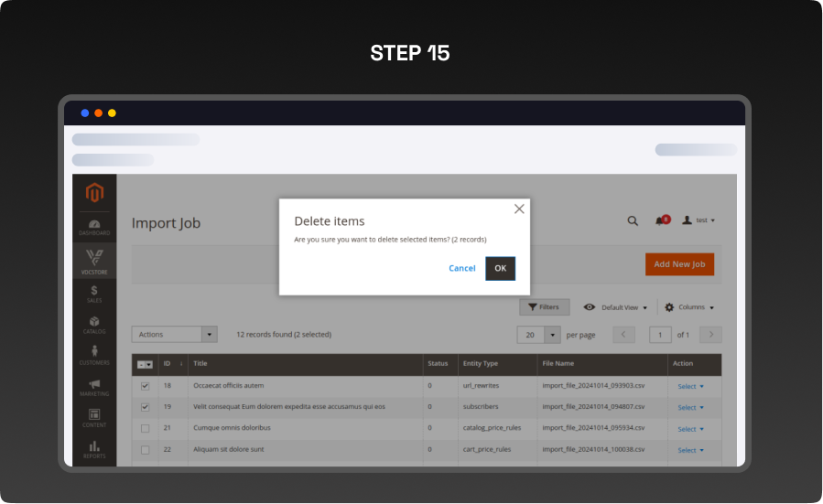Uncheck the checkbox for row ID 18
This screenshot has height=504, width=823.
[x=145, y=386]
